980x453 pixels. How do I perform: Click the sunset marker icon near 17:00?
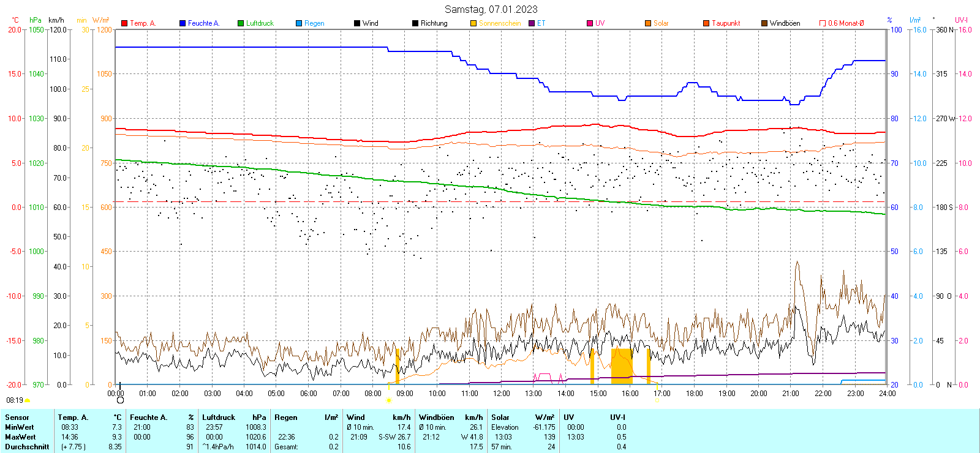pyautogui.click(x=657, y=400)
